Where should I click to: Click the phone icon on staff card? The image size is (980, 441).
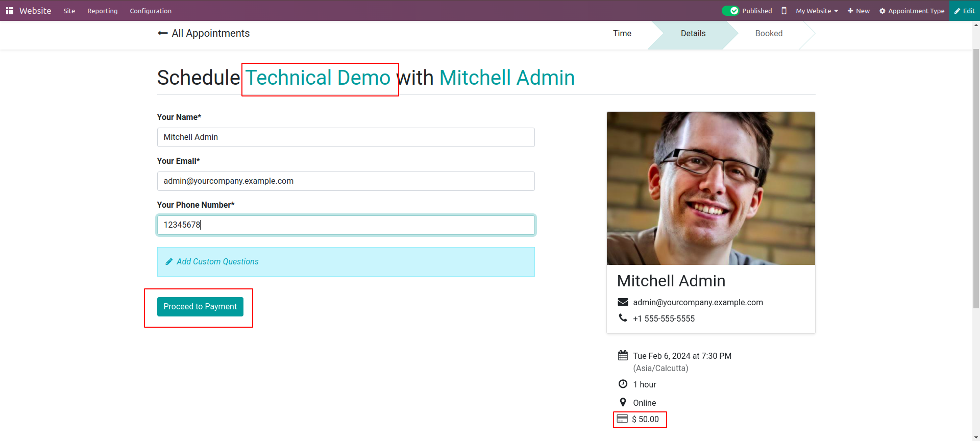[x=623, y=317]
